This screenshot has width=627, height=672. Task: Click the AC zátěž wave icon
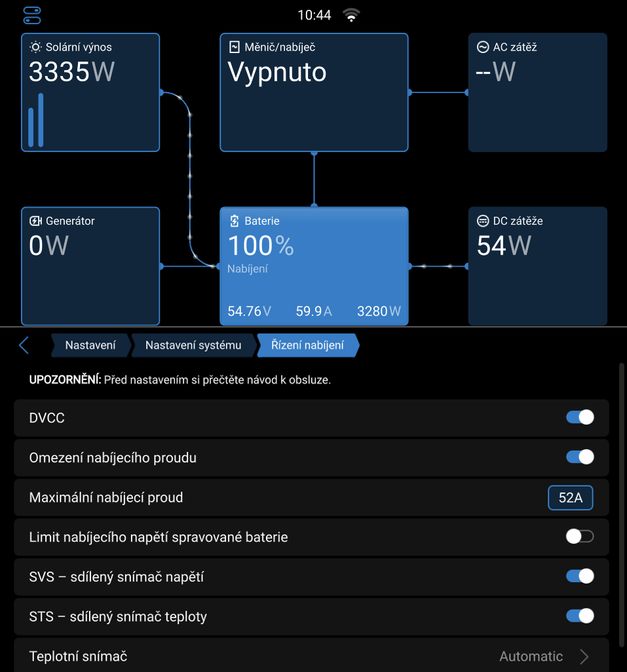pyautogui.click(x=483, y=47)
